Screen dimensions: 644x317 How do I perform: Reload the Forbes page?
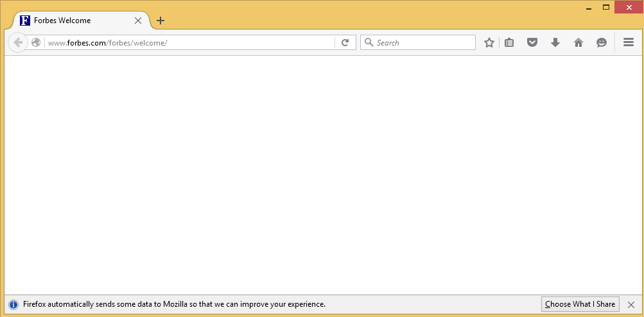[x=345, y=42]
